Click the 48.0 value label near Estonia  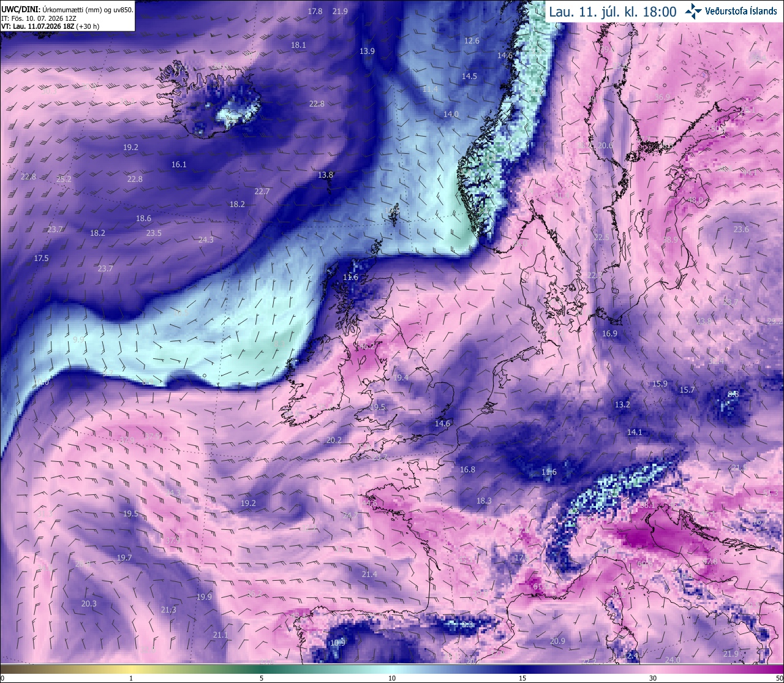click(x=696, y=200)
